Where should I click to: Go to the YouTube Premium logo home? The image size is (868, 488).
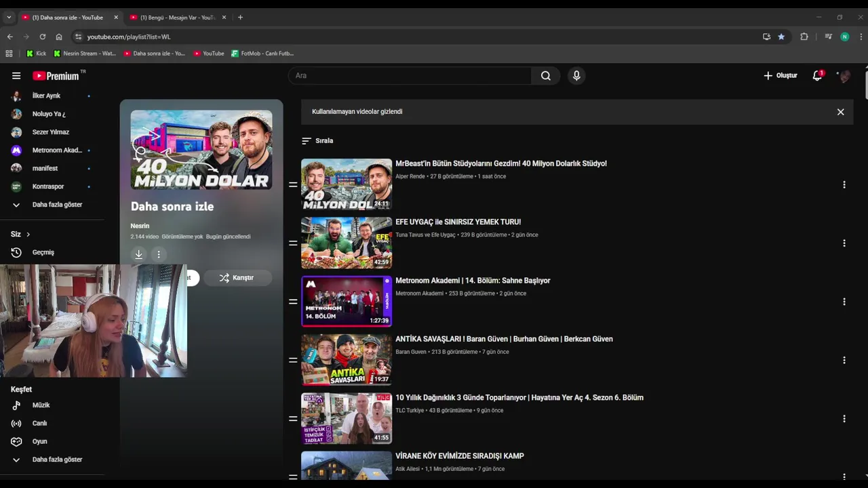click(56, 76)
